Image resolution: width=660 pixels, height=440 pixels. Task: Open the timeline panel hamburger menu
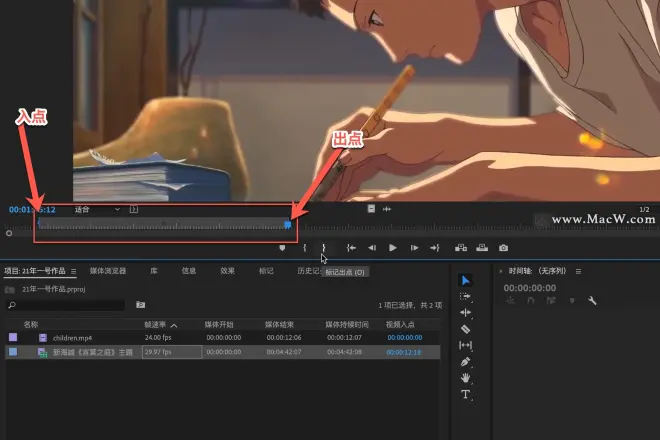pyautogui.click(x=579, y=272)
